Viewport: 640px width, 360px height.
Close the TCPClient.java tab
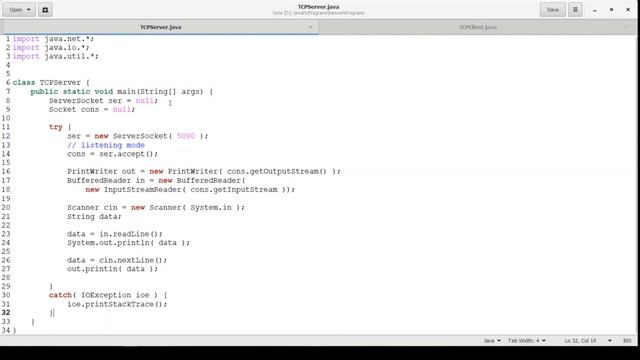click(626, 27)
